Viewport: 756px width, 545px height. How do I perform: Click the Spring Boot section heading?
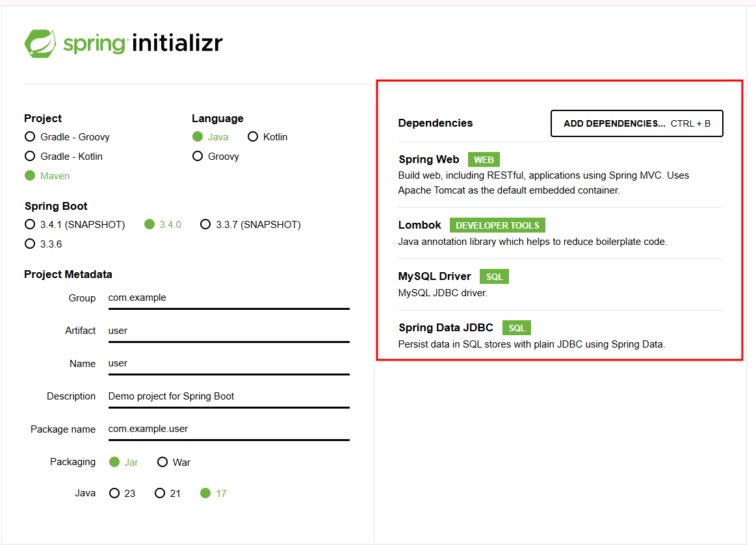(56, 206)
